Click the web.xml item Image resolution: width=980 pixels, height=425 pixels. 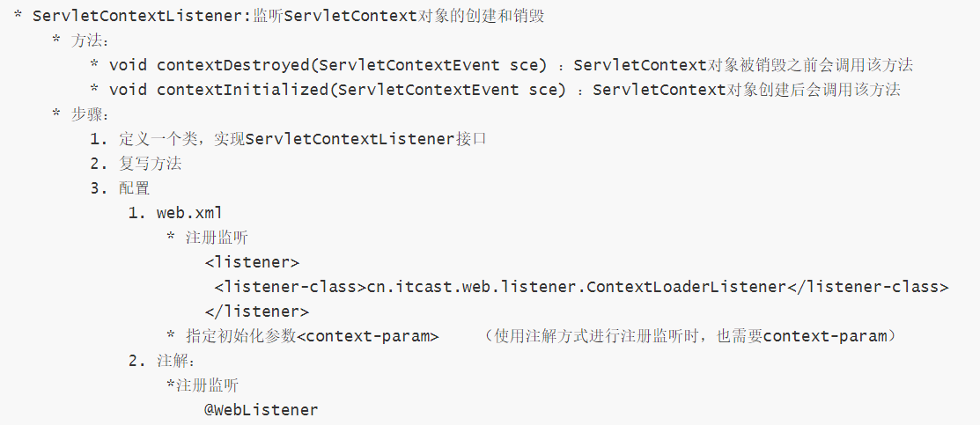[175, 213]
